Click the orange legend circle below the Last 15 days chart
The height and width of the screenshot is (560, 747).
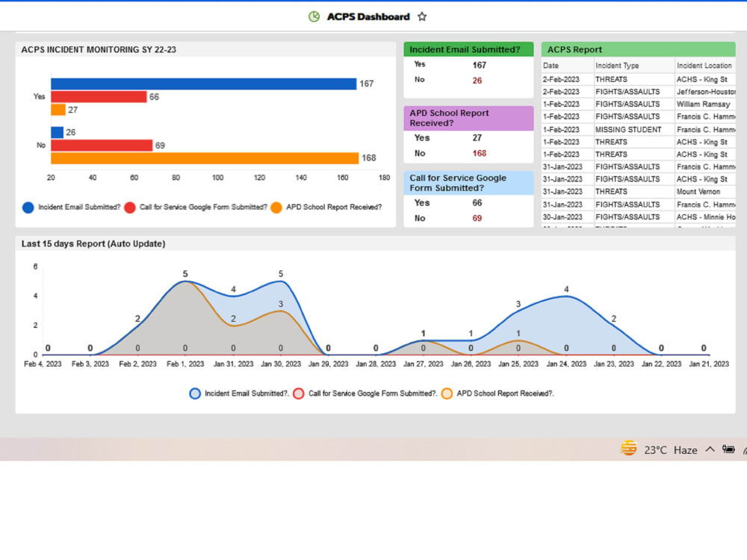447,393
